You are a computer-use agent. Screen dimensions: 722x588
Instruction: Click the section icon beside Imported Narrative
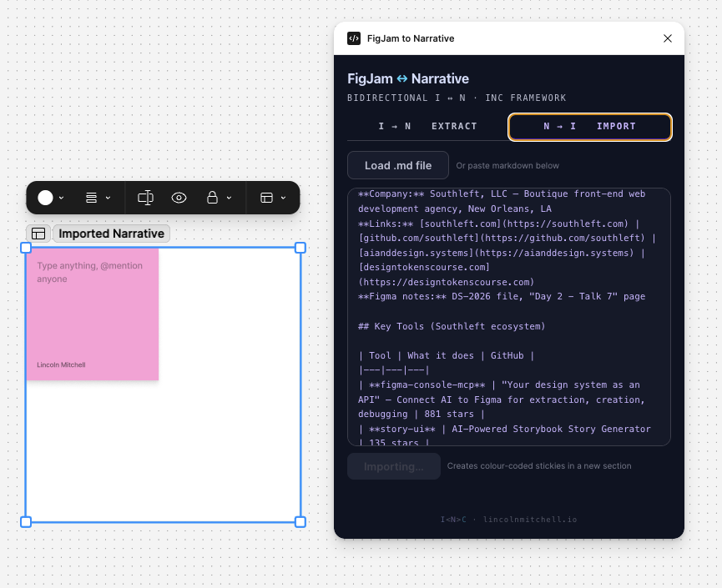(38, 234)
